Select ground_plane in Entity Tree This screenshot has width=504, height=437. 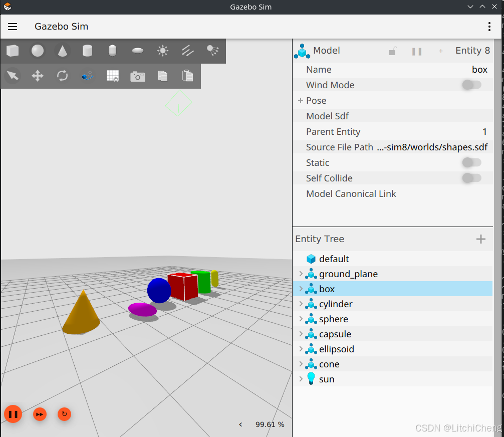[392, 274]
